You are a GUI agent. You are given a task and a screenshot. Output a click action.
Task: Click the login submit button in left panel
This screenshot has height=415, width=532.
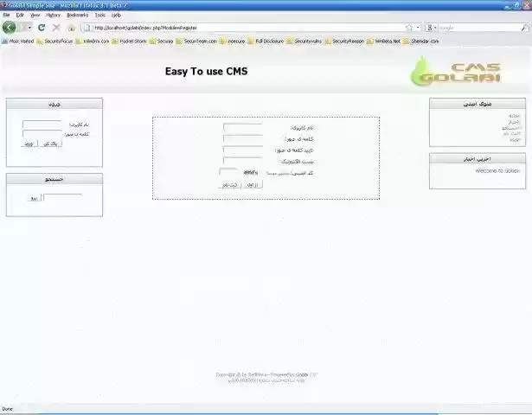pyautogui.click(x=29, y=144)
